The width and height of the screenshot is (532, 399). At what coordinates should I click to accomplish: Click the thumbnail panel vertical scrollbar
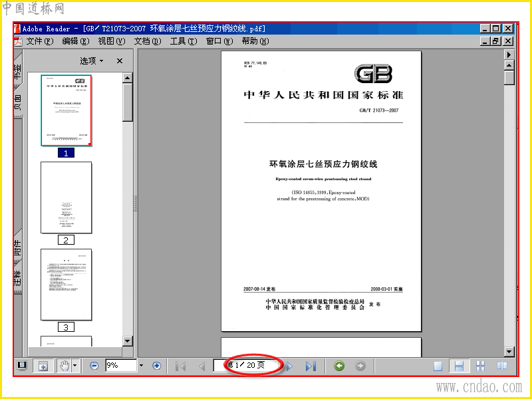(x=127, y=209)
